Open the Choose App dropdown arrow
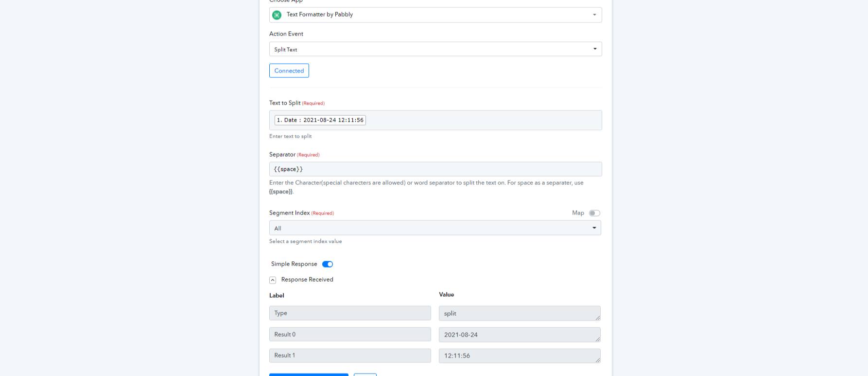Viewport: 868px width, 376px height. click(594, 15)
